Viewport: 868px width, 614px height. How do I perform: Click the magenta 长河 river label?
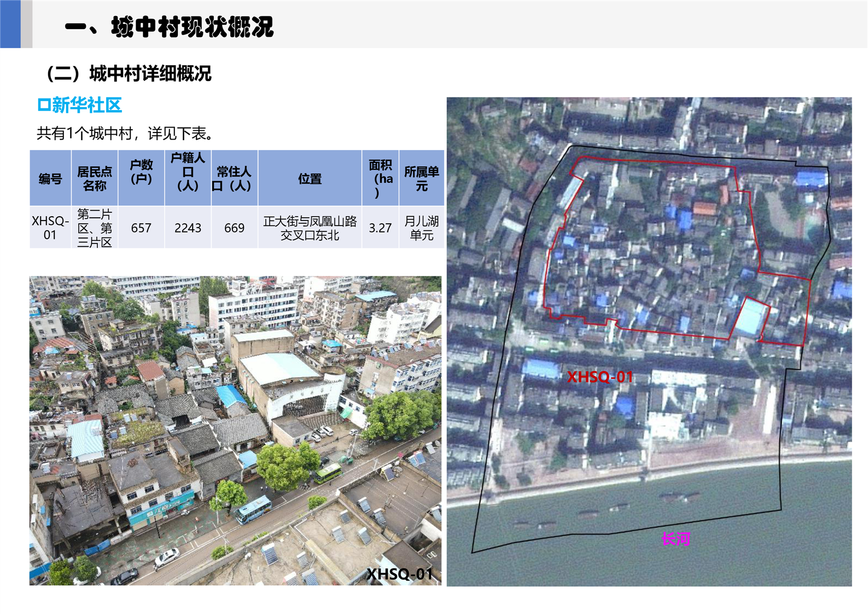[x=676, y=539]
